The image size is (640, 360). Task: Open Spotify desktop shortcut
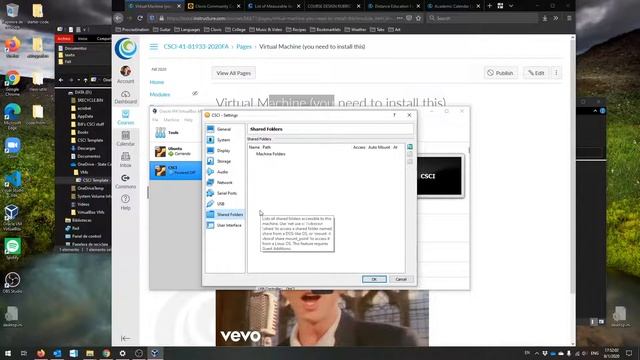coord(13,249)
